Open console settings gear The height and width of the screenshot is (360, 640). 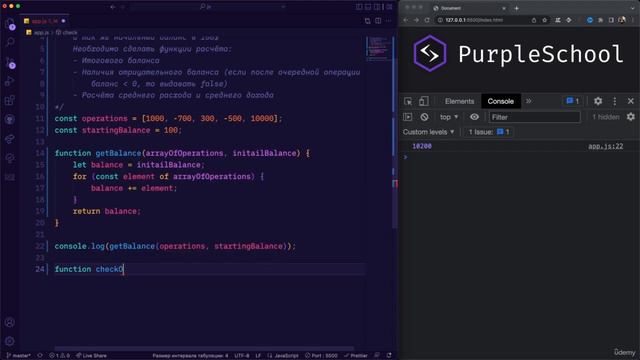(631, 117)
